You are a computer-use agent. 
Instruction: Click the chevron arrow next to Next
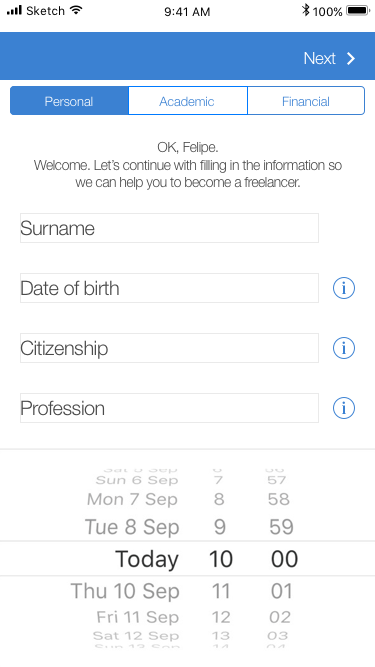coord(351,58)
